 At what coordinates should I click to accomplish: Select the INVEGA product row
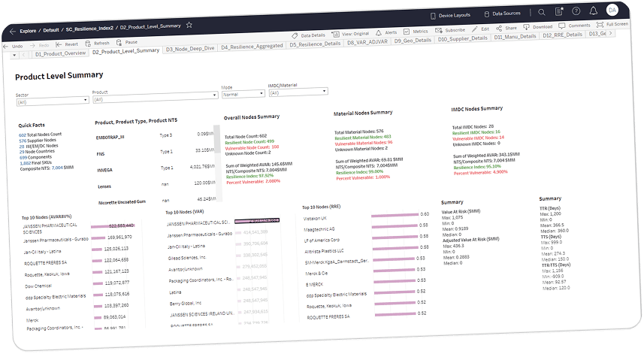156,169
